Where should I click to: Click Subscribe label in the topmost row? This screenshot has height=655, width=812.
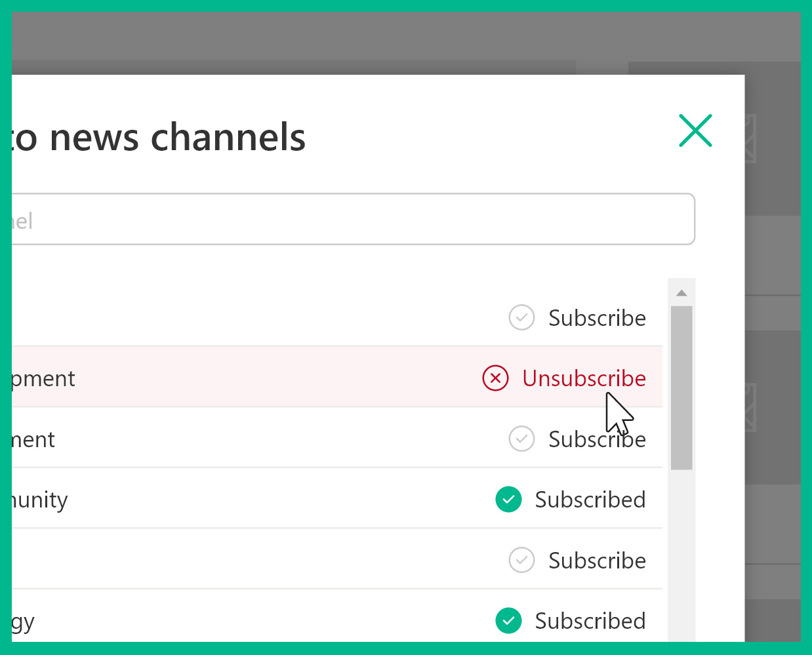[597, 318]
